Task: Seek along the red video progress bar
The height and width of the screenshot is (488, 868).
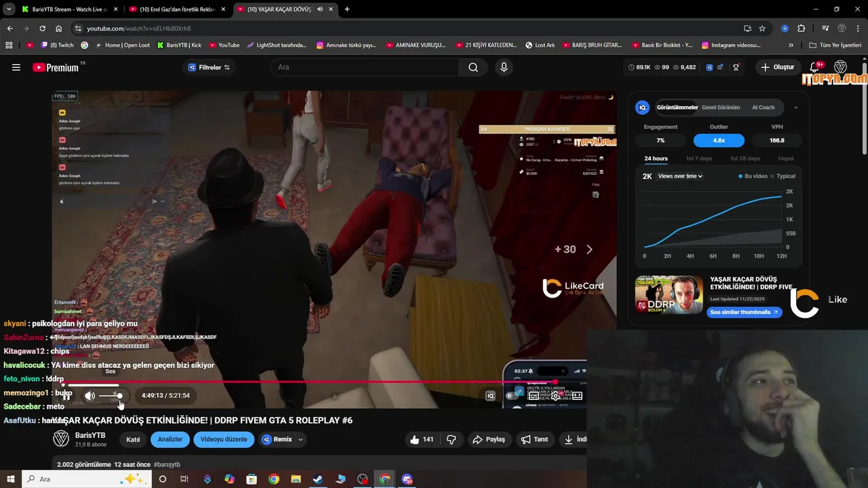Action: click(323, 382)
